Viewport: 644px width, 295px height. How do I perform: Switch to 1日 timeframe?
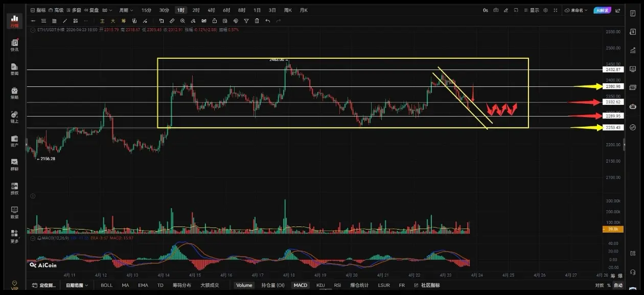tap(257, 10)
